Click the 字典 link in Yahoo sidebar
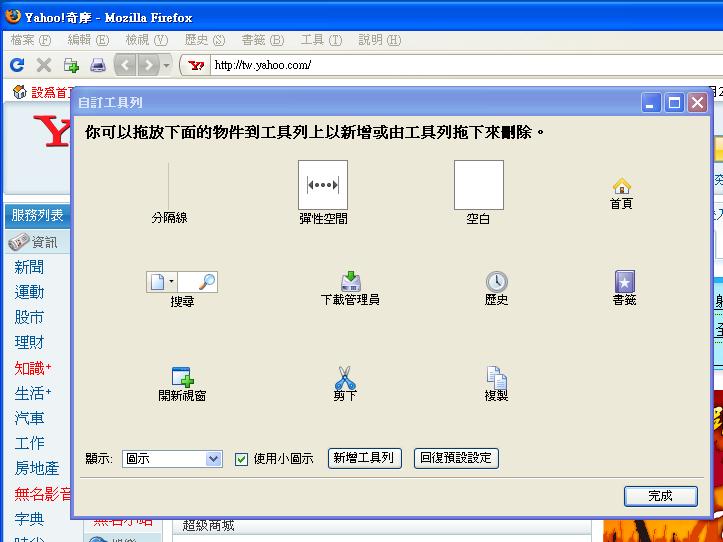The height and width of the screenshot is (542, 723). pos(29,519)
